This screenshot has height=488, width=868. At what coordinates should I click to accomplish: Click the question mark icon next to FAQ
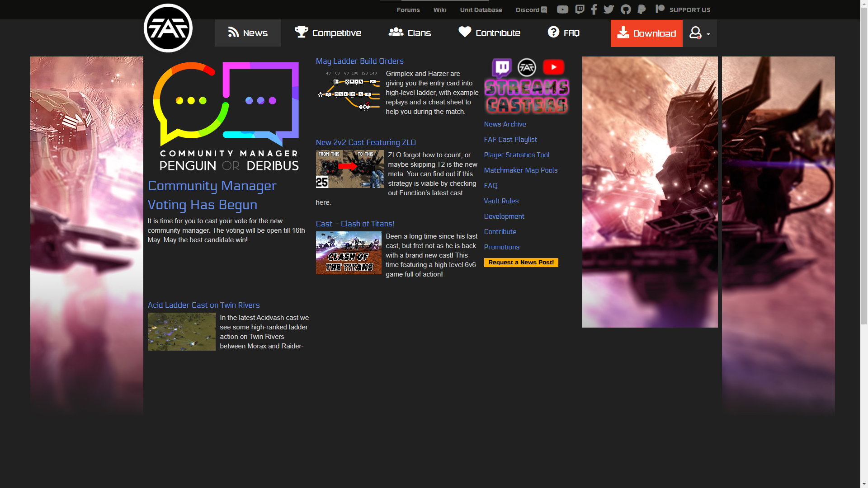(553, 32)
